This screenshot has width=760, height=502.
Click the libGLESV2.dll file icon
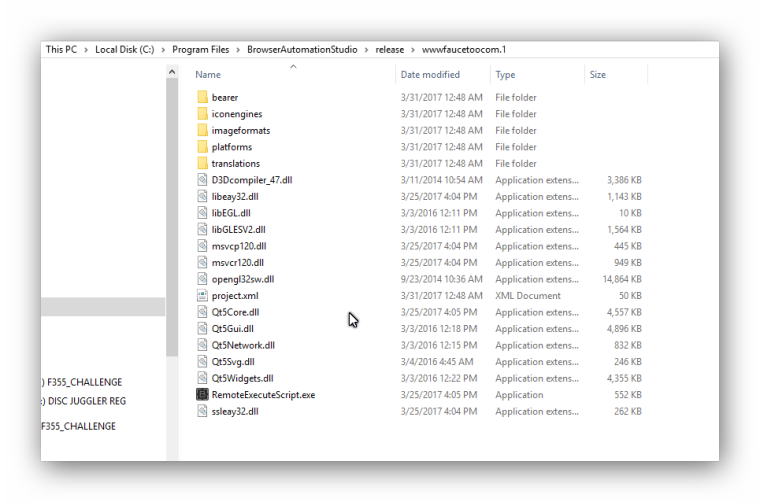202,229
